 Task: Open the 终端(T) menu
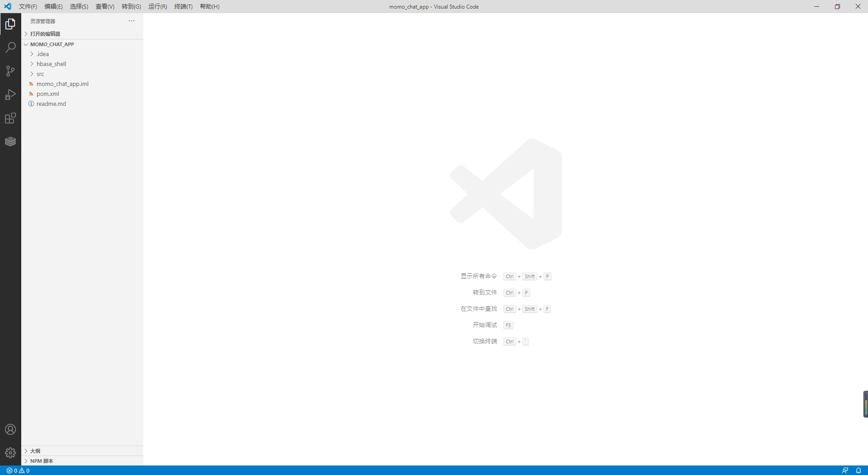tap(184, 6)
